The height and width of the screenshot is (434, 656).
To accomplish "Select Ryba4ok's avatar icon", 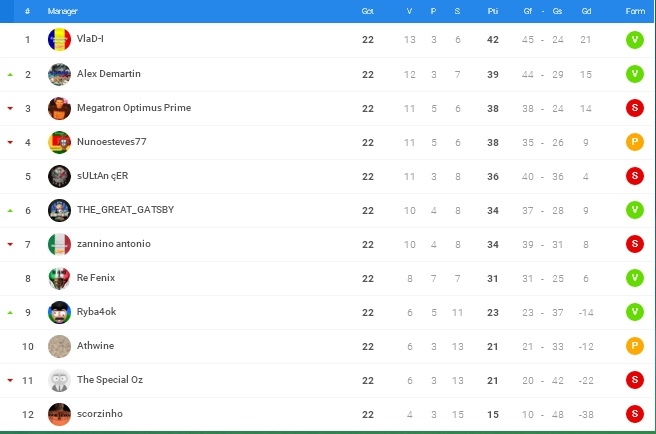I will click(x=59, y=312).
